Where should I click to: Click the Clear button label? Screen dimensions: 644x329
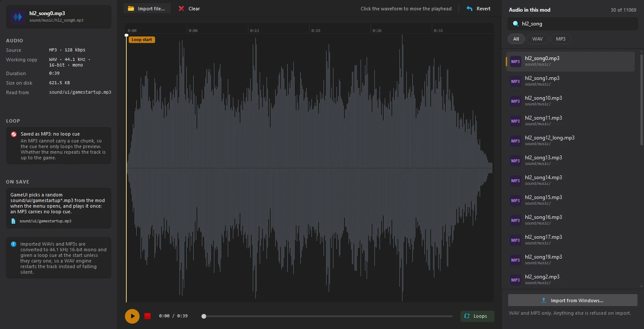pyautogui.click(x=194, y=9)
